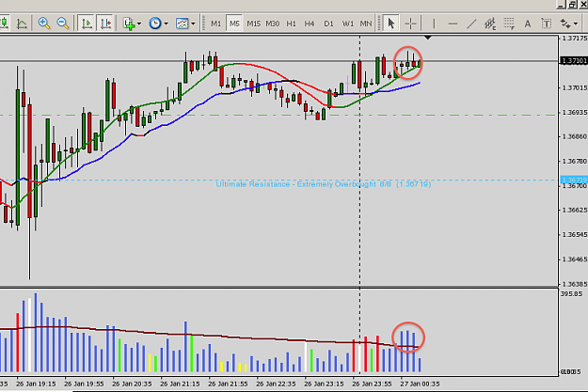Draw a horizontal line tool
This screenshot has width=588, height=392.
coord(453,24)
